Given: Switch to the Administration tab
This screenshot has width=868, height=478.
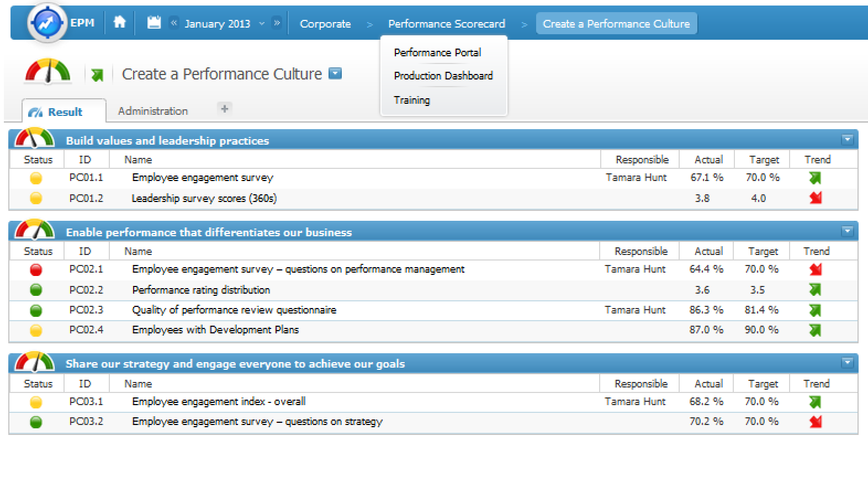Looking at the screenshot, I should click(153, 111).
